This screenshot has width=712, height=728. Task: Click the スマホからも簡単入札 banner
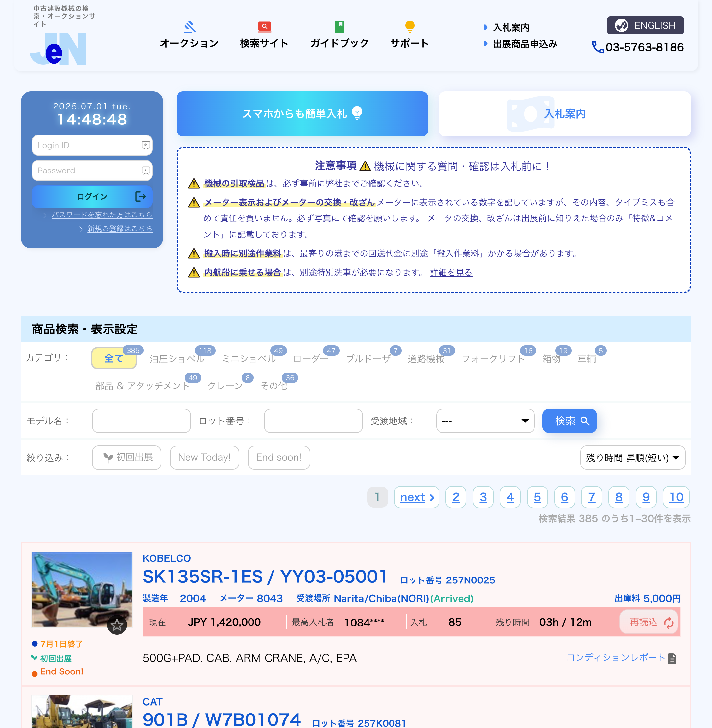(302, 114)
